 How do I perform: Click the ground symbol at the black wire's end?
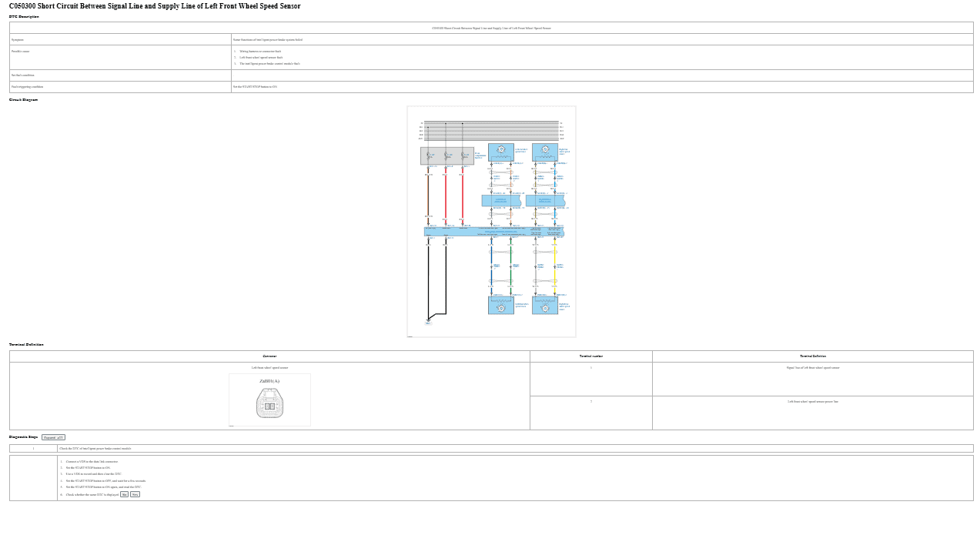428,322
